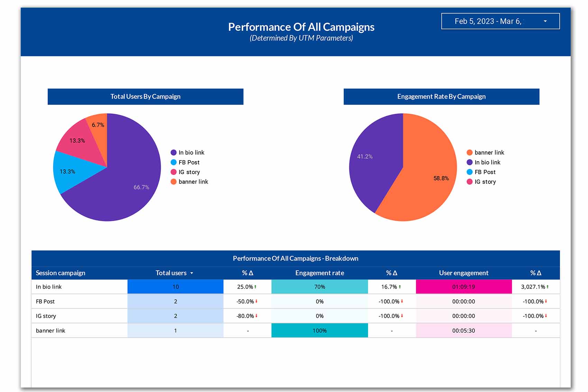Click FB Post legend dot in Total Users chart
The image size is (588, 392).
[x=174, y=162]
